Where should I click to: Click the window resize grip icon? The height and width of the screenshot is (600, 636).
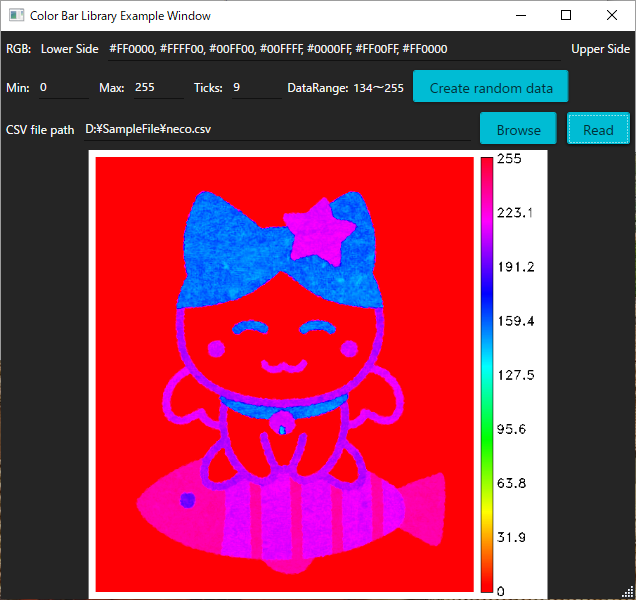coord(628,593)
